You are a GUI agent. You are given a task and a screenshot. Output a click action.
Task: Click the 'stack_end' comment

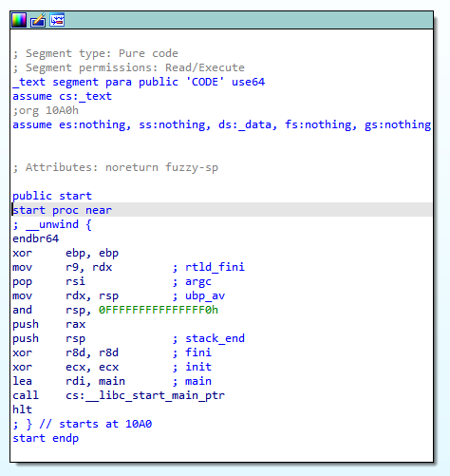click(x=215, y=338)
